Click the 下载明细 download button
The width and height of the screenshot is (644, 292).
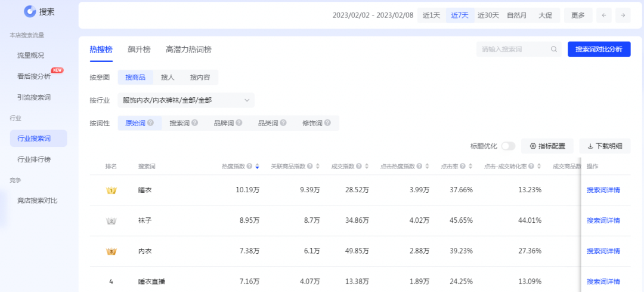pyautogui.click(x=605, y=146)
